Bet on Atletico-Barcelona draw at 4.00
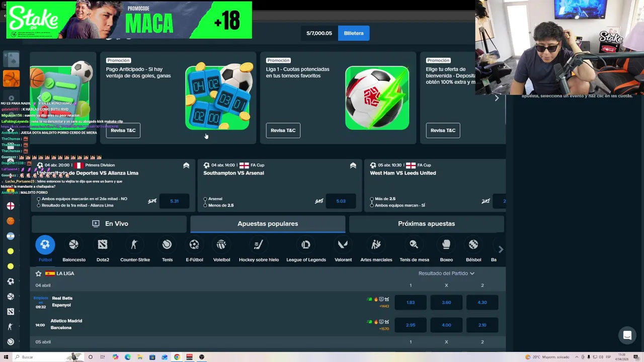The image size is (644, 362). [x=446, y=325]
